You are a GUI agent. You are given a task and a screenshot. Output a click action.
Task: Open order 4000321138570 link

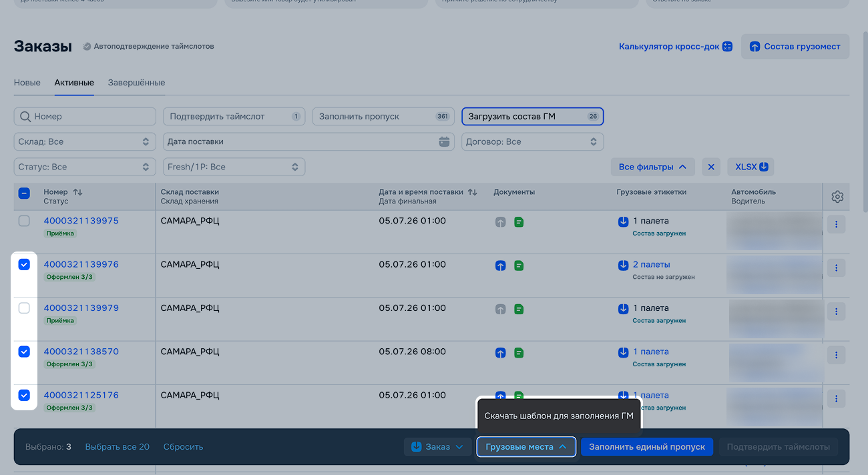point(81,352)
